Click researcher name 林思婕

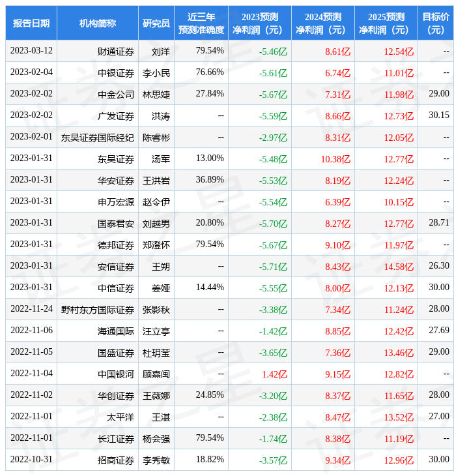[x=156, y=94]
